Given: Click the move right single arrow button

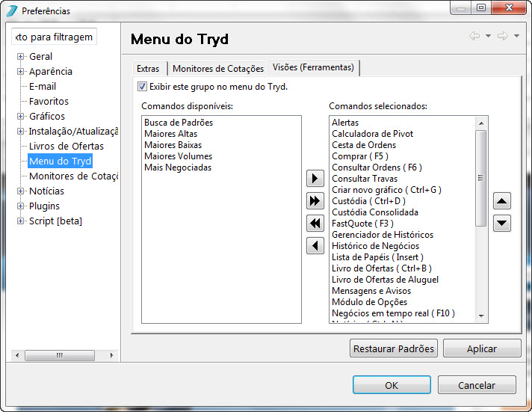Looking at the screenshot, I should (315, 178).
